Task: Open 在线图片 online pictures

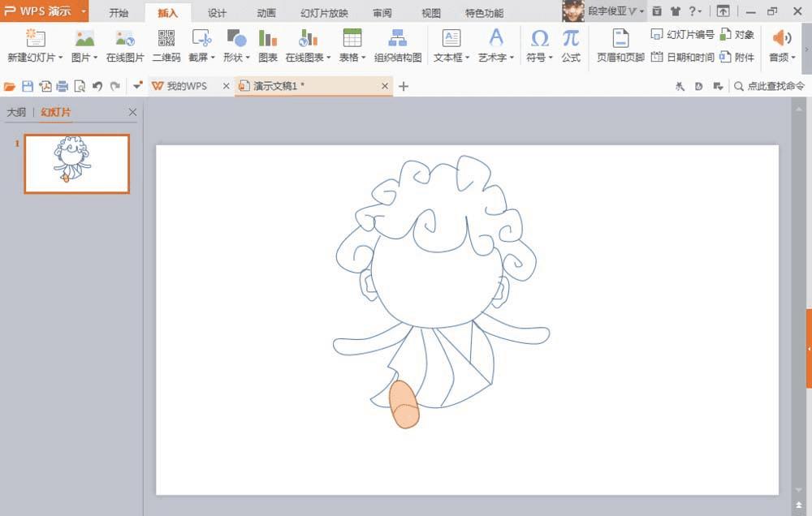Action: [125, 45]
